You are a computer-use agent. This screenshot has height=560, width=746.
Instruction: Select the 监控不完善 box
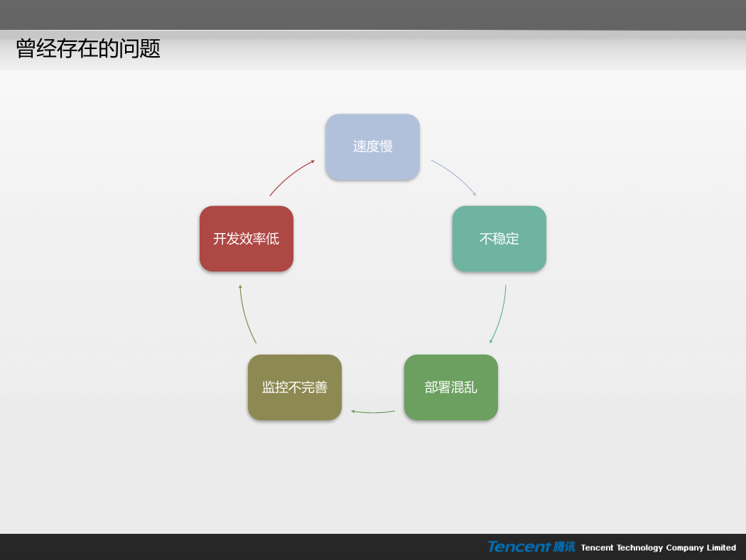tap(295, 387)
